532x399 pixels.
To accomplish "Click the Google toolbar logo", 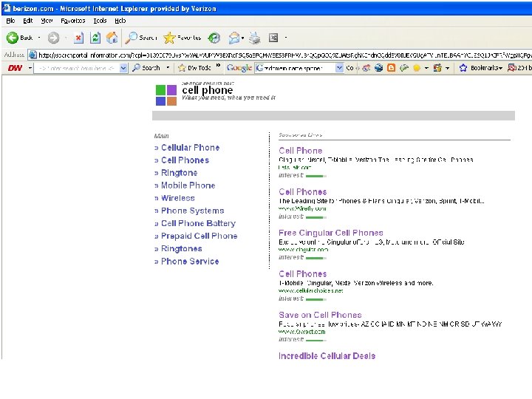I will click(x=239, y=68).
